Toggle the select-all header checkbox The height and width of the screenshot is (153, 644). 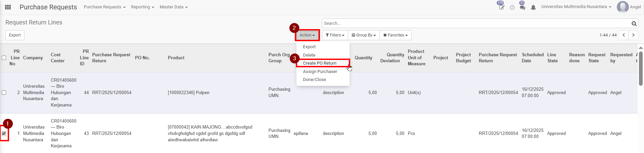(4, 58)
